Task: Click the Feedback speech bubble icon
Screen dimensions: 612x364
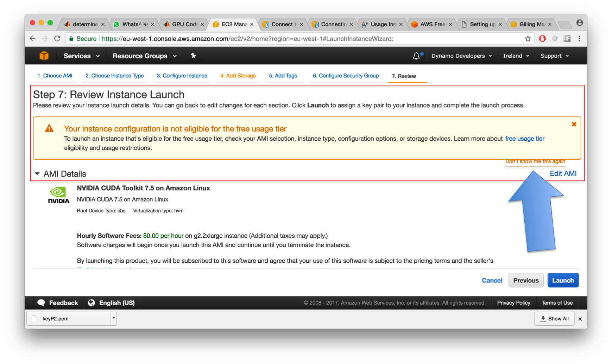Action: pyautogui.click(x=41, y=303)
